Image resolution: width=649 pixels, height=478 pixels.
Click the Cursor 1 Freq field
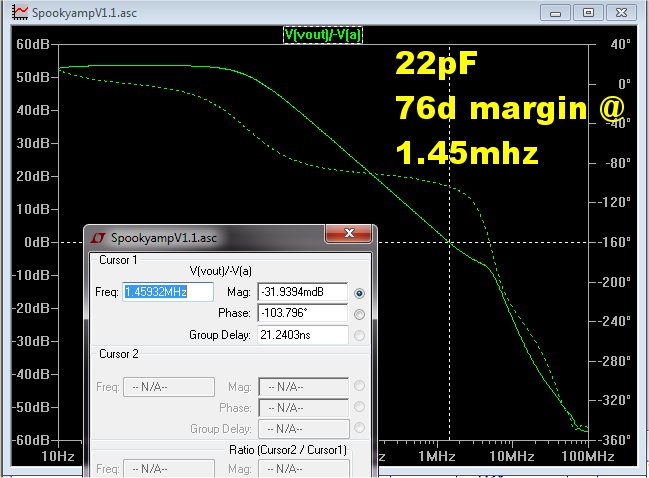click(x=168, y=292)
